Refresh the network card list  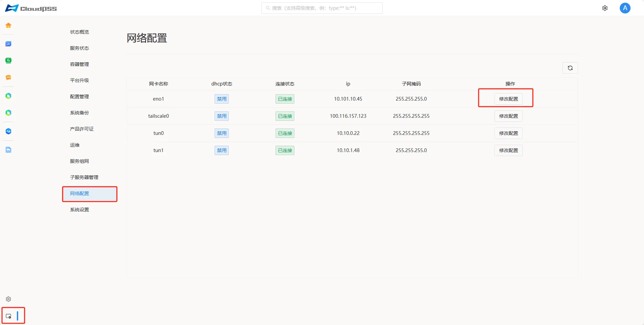(x=570, y=68)
